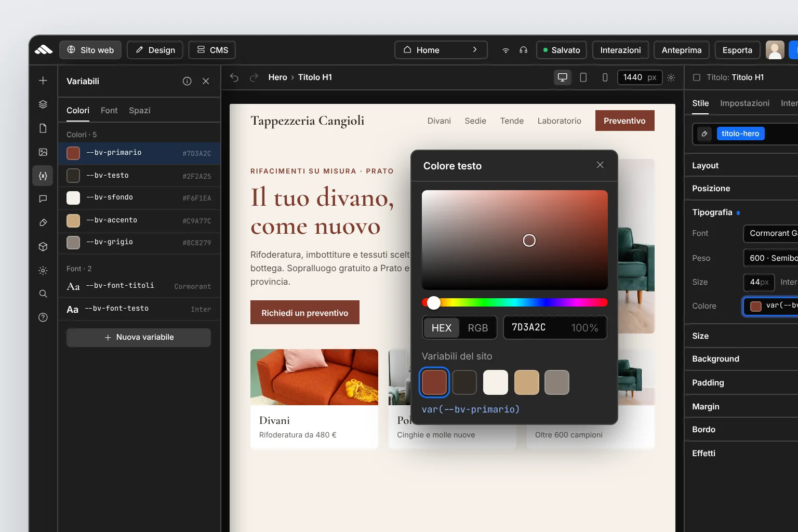
Task: Open the help question mark icon
Action: [x=43, y=317]
